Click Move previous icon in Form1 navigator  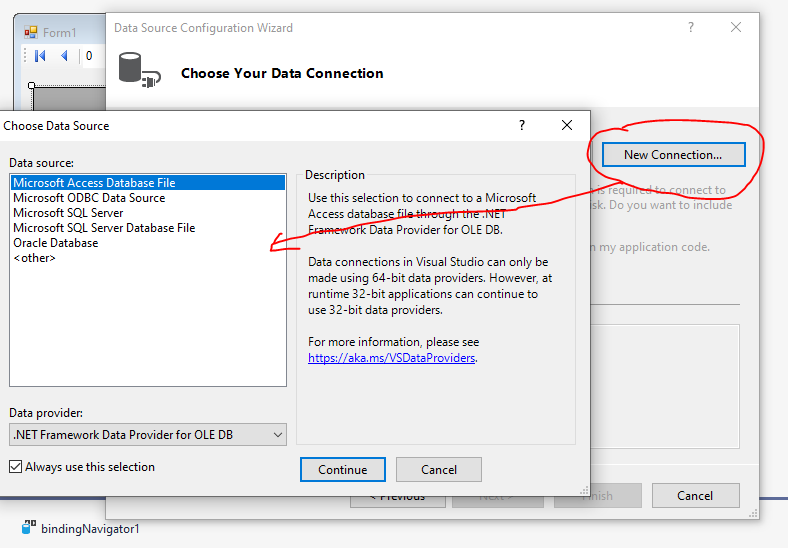click(x=64, y=56)
